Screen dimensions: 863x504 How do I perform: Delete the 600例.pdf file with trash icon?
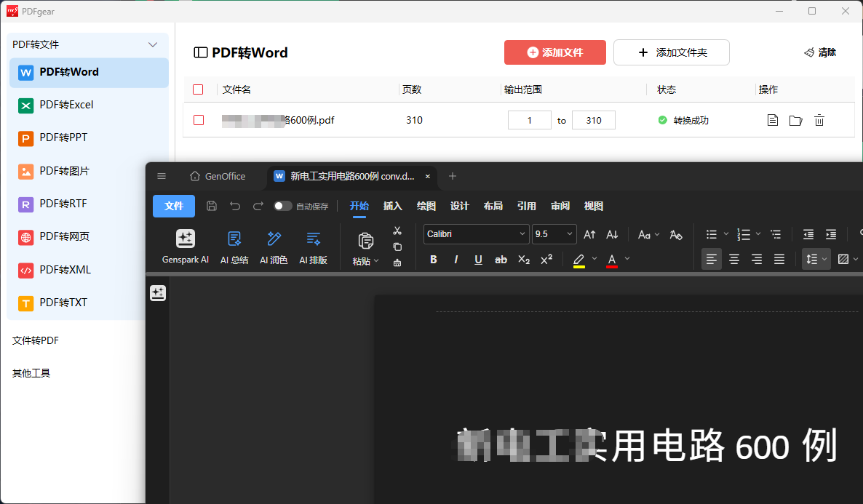(819, 120)
